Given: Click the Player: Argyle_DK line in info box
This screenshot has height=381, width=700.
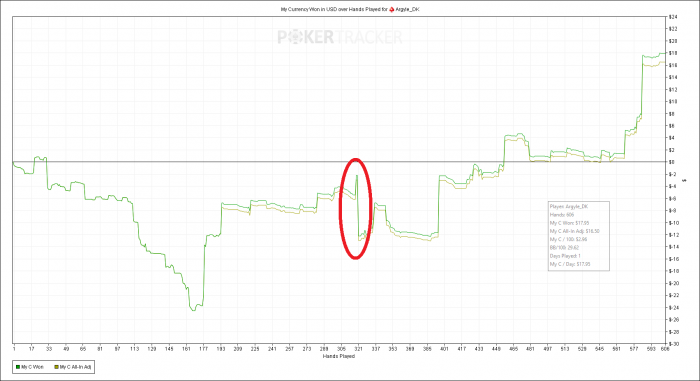Looking at the screenshot, I should click(x=569, y=206).
